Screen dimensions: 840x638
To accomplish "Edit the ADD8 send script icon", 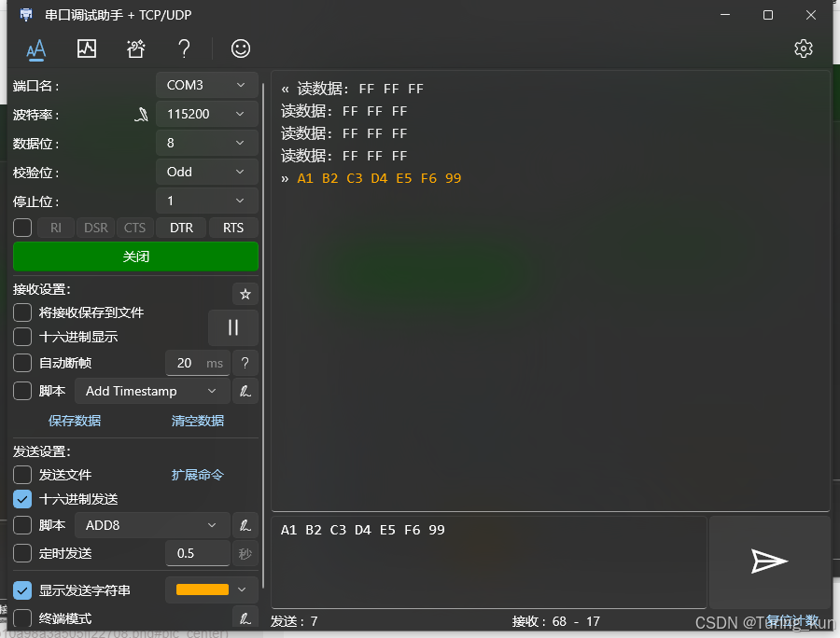I will [245, 525].
